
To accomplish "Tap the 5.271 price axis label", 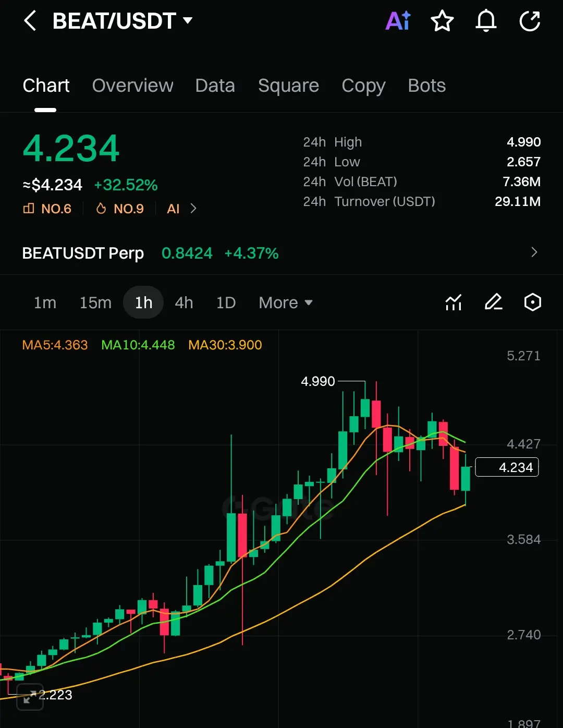I will coord(523,356).
